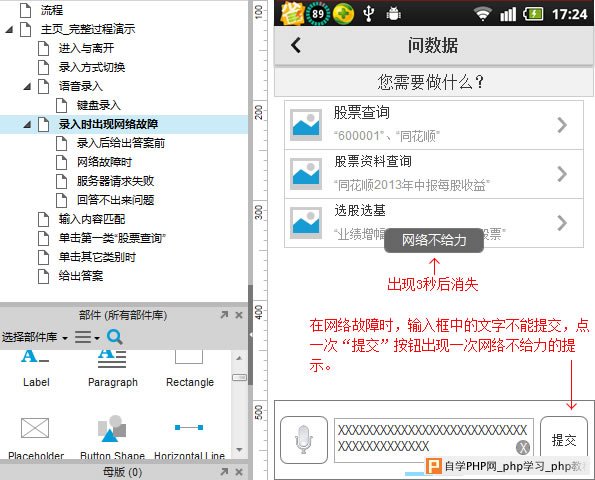Select the 进入与离开 page
Viewport: 595px width, 480px height.
click(x=86, y=48)
